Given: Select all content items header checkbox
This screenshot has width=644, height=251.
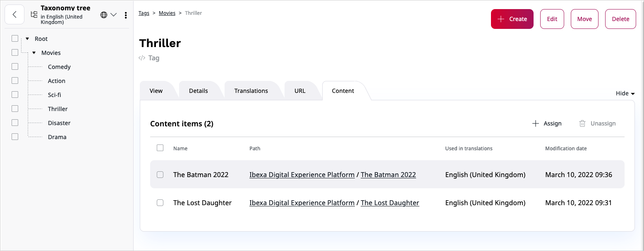Looking at the screenshot, I should pos(160,148).
